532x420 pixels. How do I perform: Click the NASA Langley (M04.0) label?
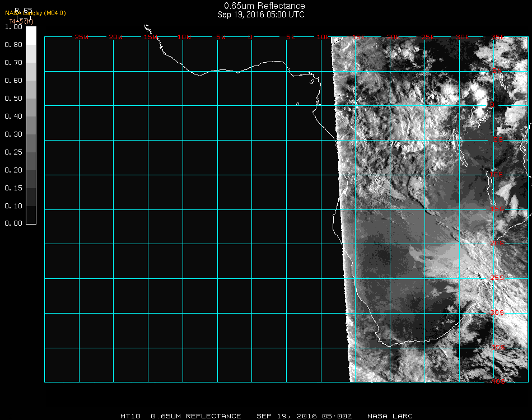click(x=35, y=13)
